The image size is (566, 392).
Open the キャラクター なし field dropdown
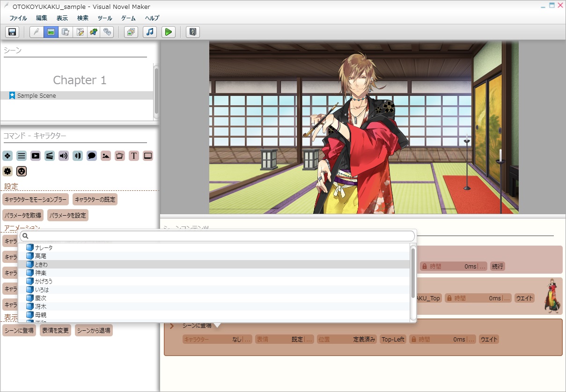[x=218, y=340]
